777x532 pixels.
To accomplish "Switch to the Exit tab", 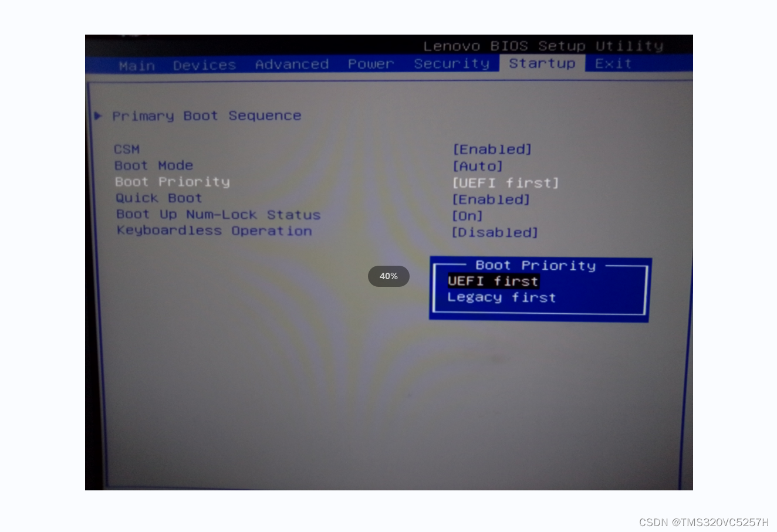I will coord(613,63).
